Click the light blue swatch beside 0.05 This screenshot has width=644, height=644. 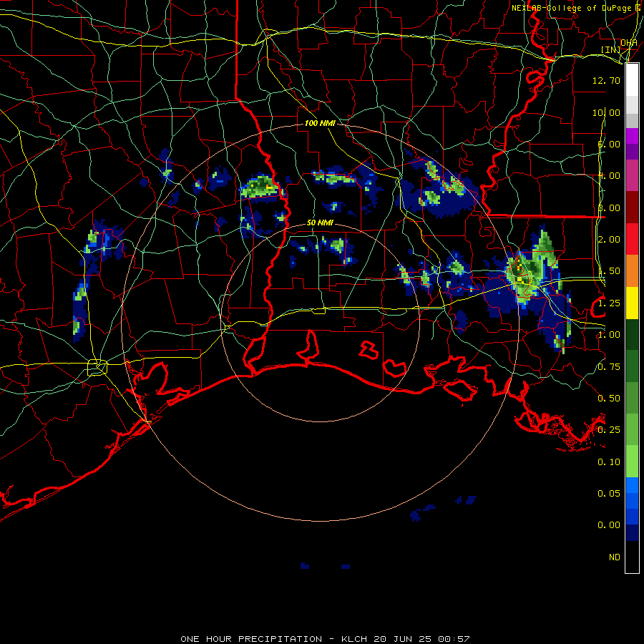point(632,485)
